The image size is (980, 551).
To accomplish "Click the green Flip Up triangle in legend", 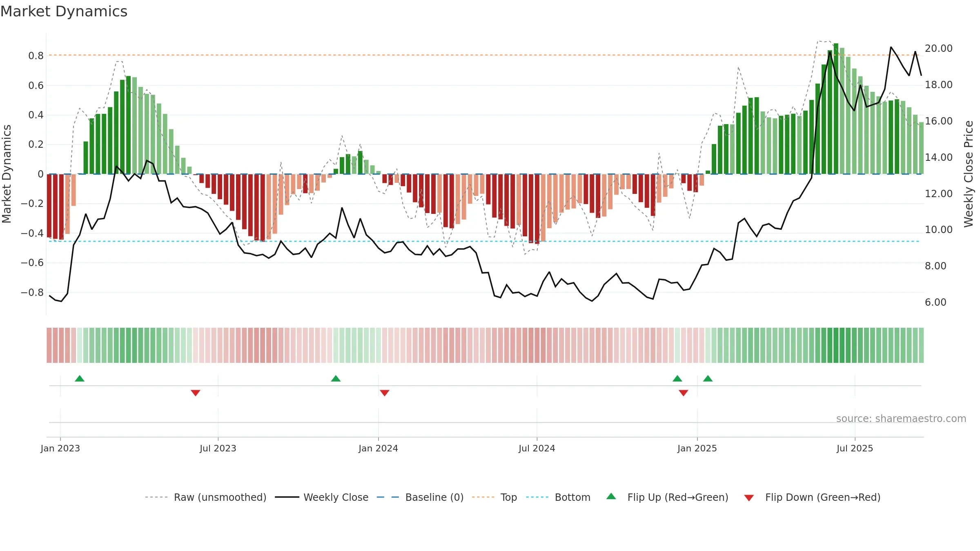I will [x=611, y=496].
